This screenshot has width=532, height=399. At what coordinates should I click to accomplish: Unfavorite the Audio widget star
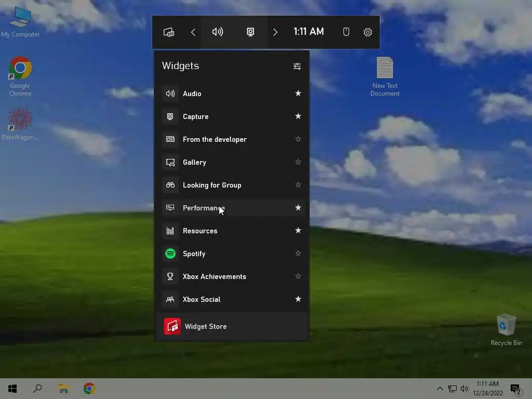click(298, 93)
